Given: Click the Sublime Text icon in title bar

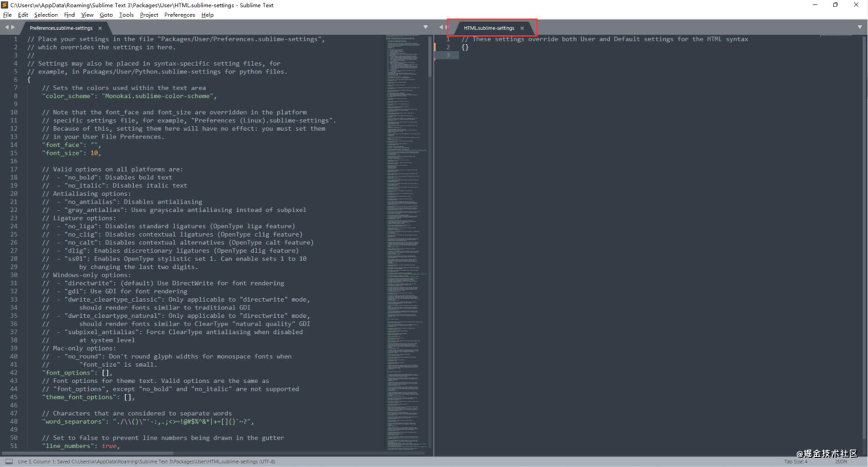Looking at the screenshot, I should 5,5.
